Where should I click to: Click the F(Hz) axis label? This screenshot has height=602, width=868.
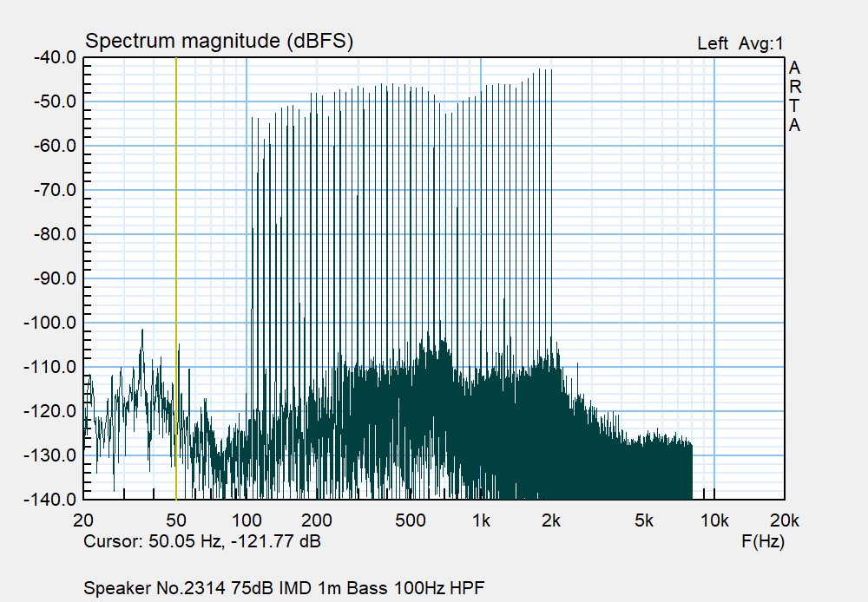[x=761, y=542]
